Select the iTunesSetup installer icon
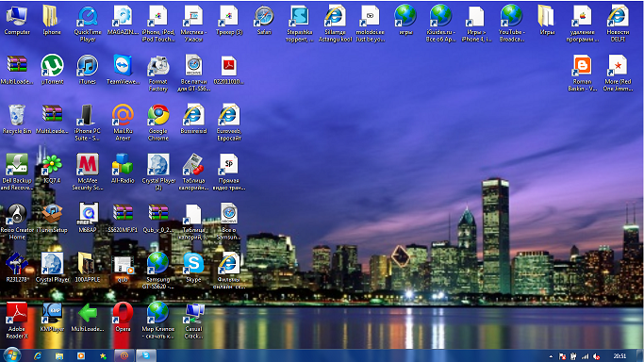The width and height of the screenshot is (644, 362). (x=52, y=219)
